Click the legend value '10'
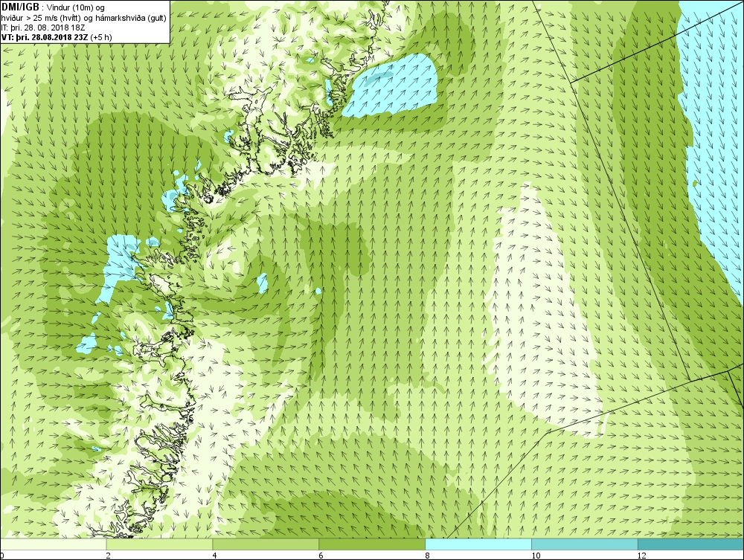 click(x=535, y=556)
